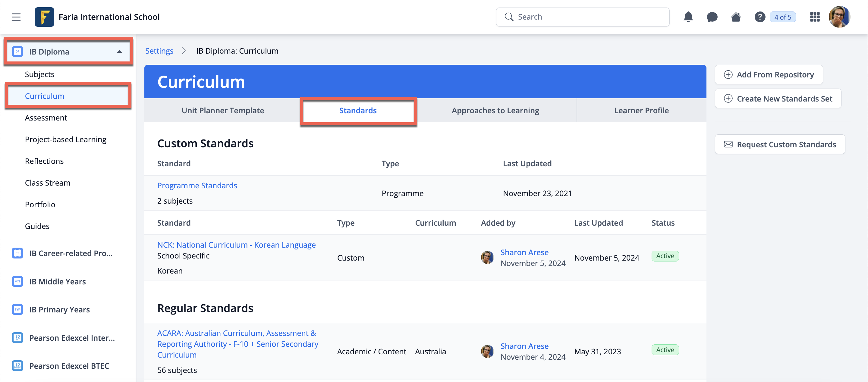Image resolution: width=868 pixels, height=382 pixels.
Task: Open help question mark icon
Action: [x=759, y=17]
